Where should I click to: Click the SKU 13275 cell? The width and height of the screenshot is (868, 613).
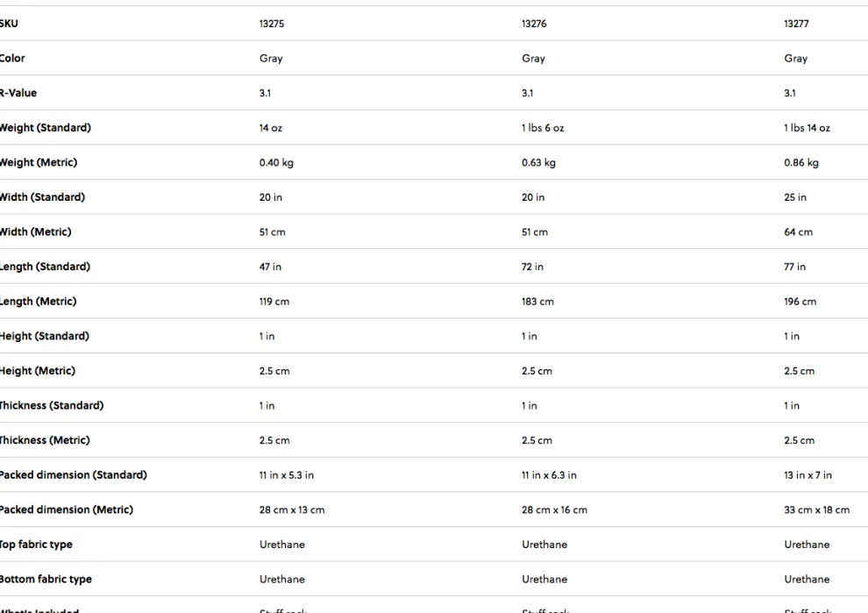coord(272,24)
